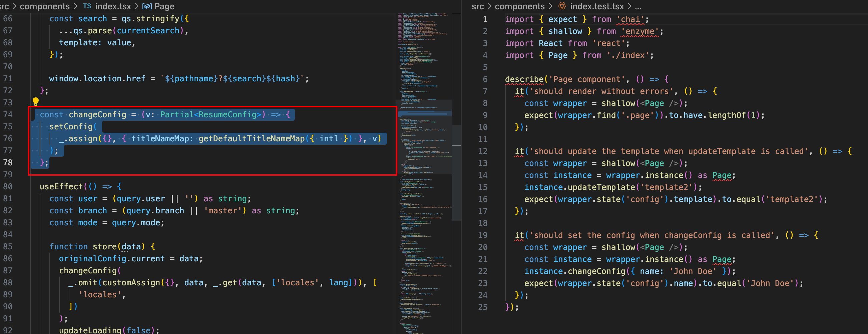
Task: Click 'originalConfig.current' on line 86
Action: pyautogui.click(x=112, y=259)
